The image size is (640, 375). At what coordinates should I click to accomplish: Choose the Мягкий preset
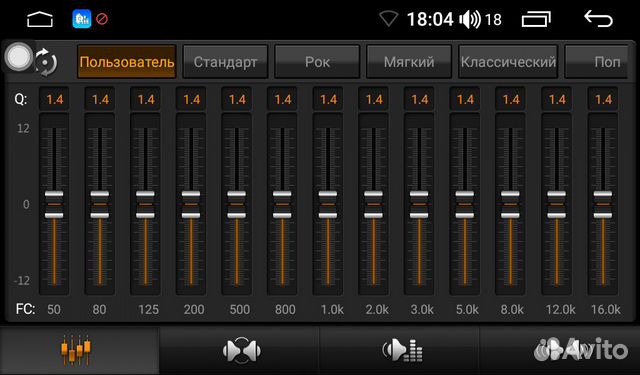(x=409, y=62)
